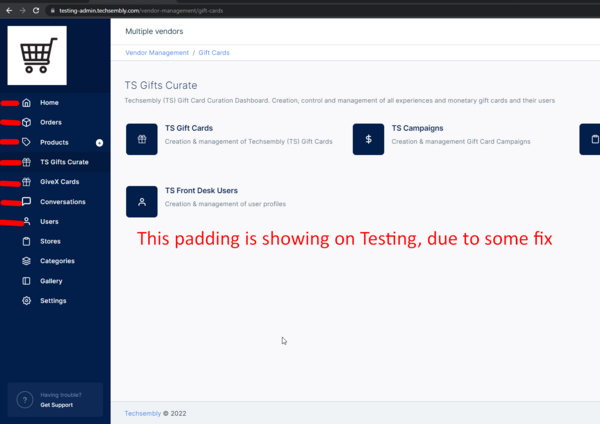Click the help question mark icon
This screenshot has height=424, width=600.
25,400
